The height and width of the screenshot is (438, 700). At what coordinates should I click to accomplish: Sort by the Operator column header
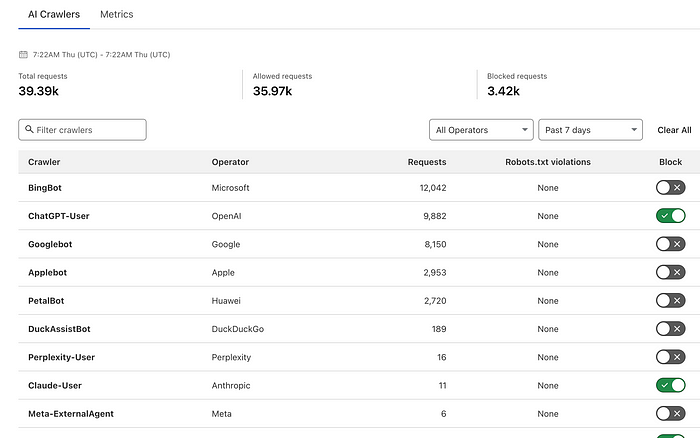[230, 162]
